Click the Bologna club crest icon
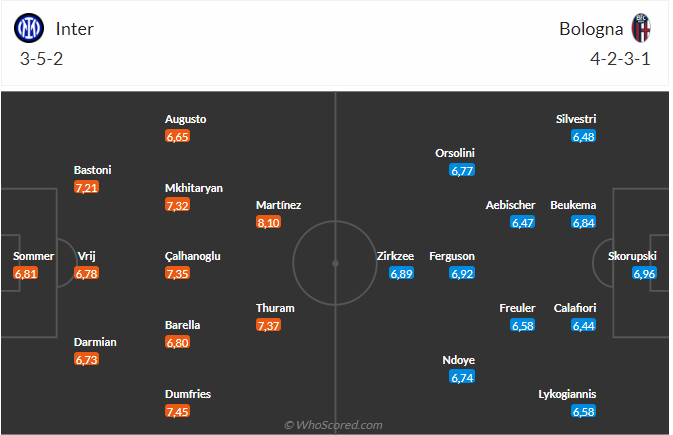Screen dimensions: 673x435 [x=641, y=28]
